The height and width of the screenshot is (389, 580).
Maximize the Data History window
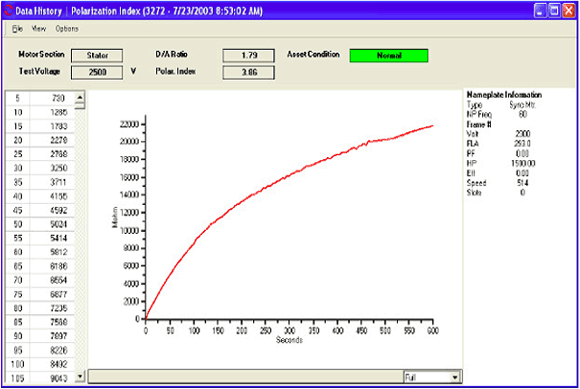click(x=554, y=10)
